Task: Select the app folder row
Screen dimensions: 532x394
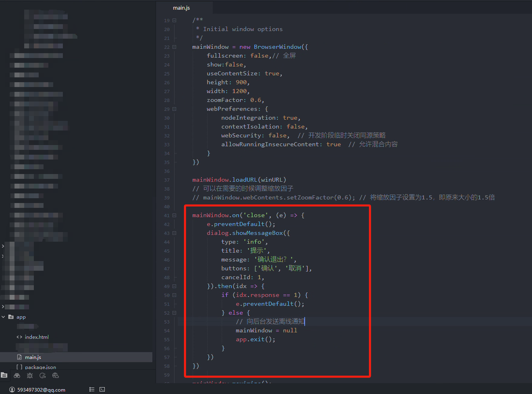Action: click(x=76, y=317)
